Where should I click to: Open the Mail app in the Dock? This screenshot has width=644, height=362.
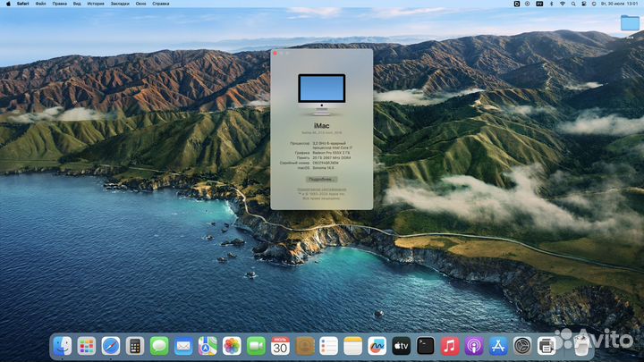[183, 346]
